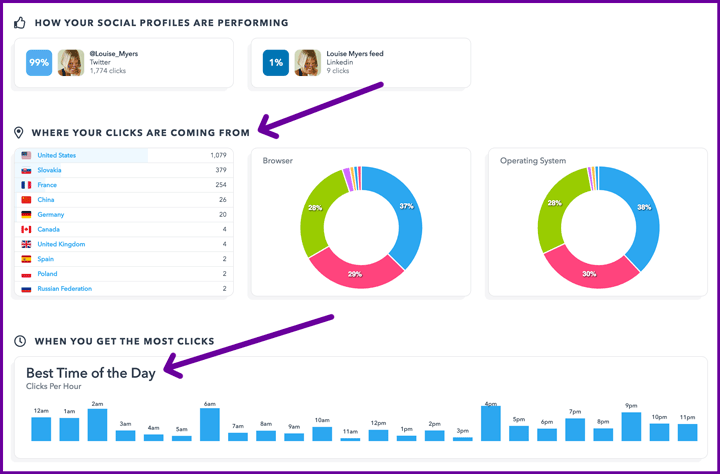Click the Spain flag icon
The height and width of the screenshot is (474, 720).
click(x=26, y=259)
